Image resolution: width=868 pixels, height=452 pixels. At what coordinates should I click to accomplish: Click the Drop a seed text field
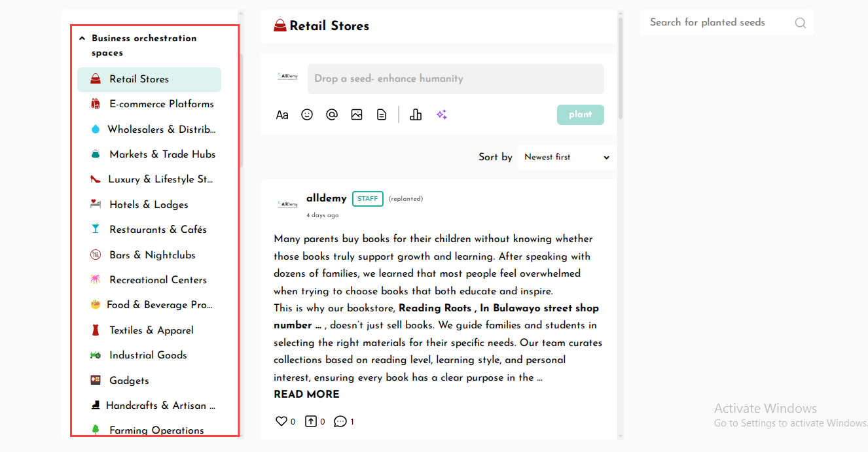click(456, 78)
